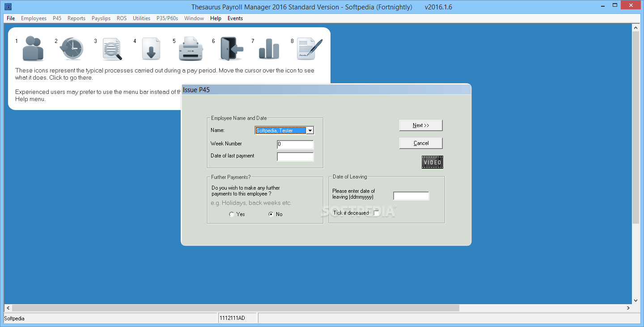Click the 'e.g. Holidays, back weeks etc.' hint
The image size is (644, 327).
click(251, 203)
